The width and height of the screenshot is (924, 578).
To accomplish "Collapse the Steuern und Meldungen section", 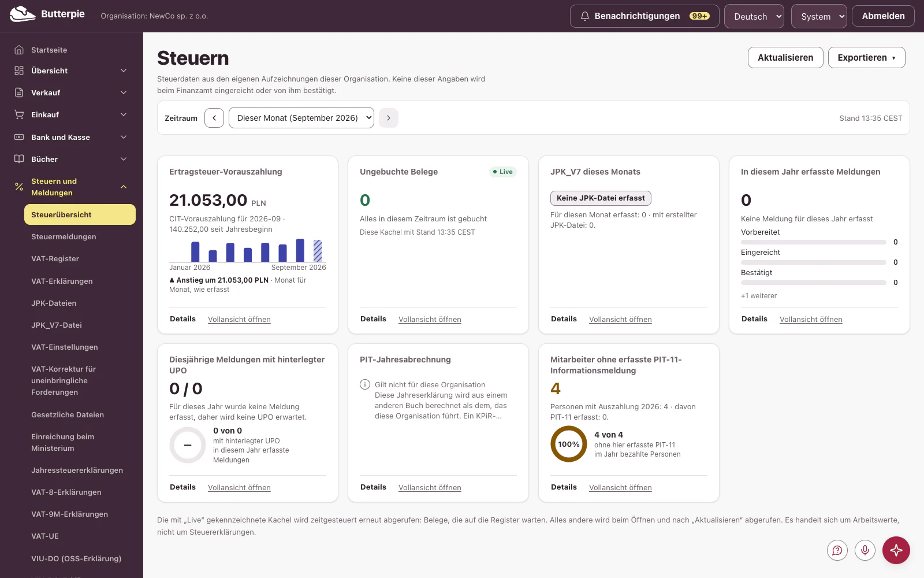I will (x=124, y=187).
